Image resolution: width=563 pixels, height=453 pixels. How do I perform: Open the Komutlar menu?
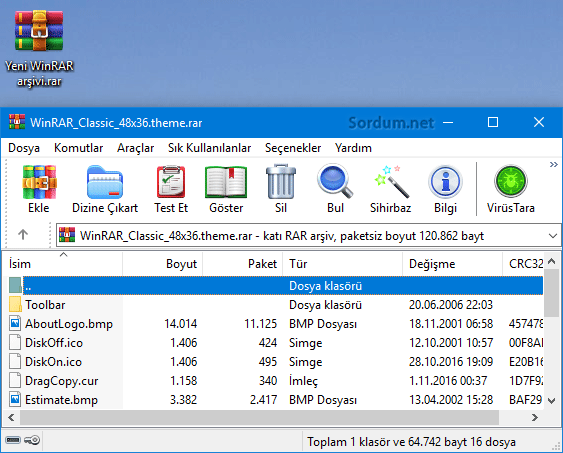tap(79, 148)
